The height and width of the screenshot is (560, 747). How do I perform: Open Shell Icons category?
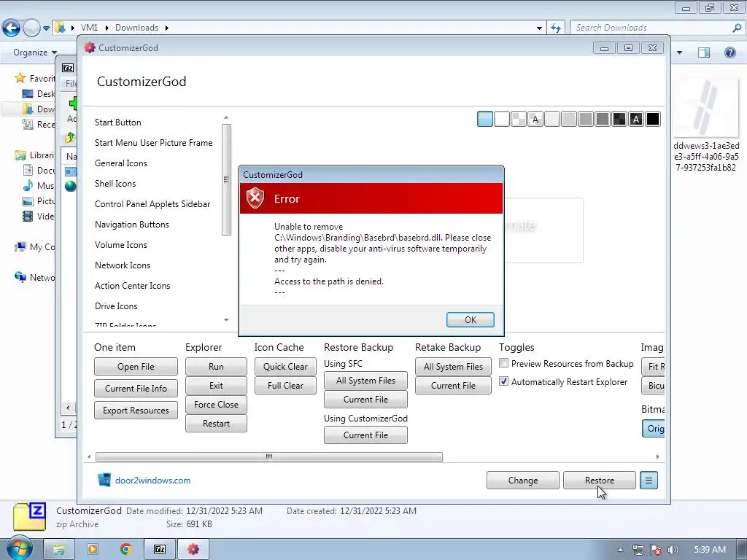click(x=115, y=184)
